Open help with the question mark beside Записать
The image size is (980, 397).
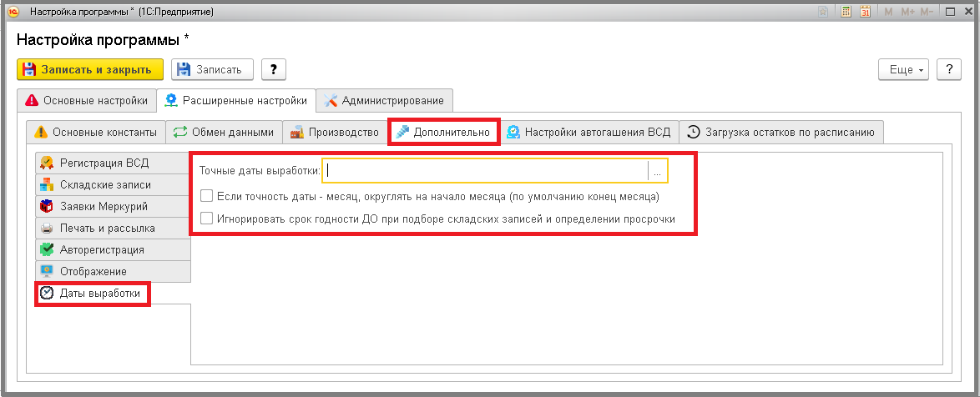click(x=273, y=69)
